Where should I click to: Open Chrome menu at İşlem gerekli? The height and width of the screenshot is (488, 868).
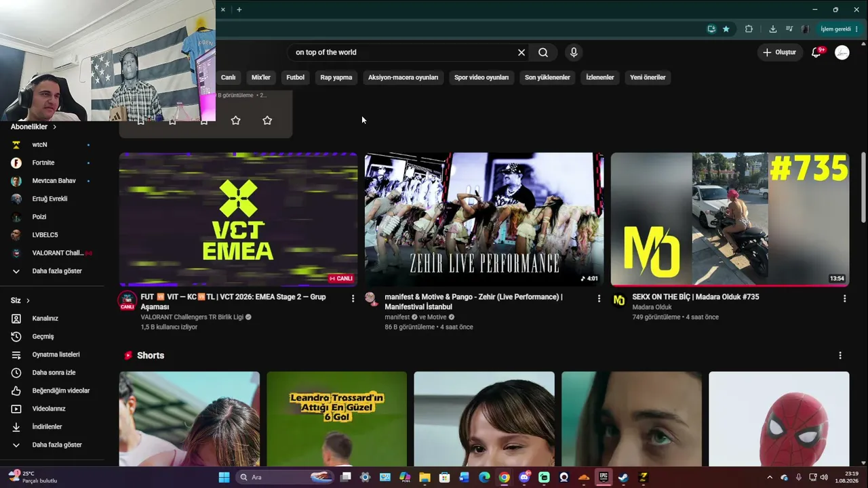tap(840, 29)
